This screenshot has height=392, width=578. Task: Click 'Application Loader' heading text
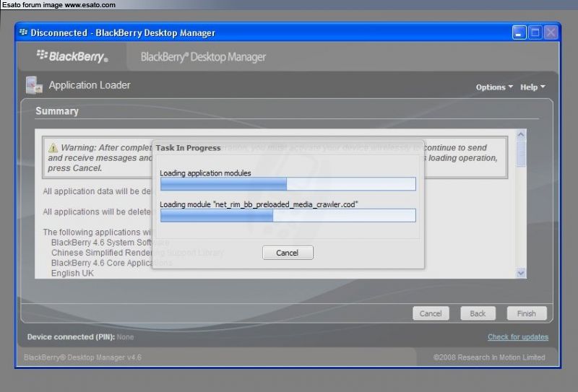(x=90, y=85)
